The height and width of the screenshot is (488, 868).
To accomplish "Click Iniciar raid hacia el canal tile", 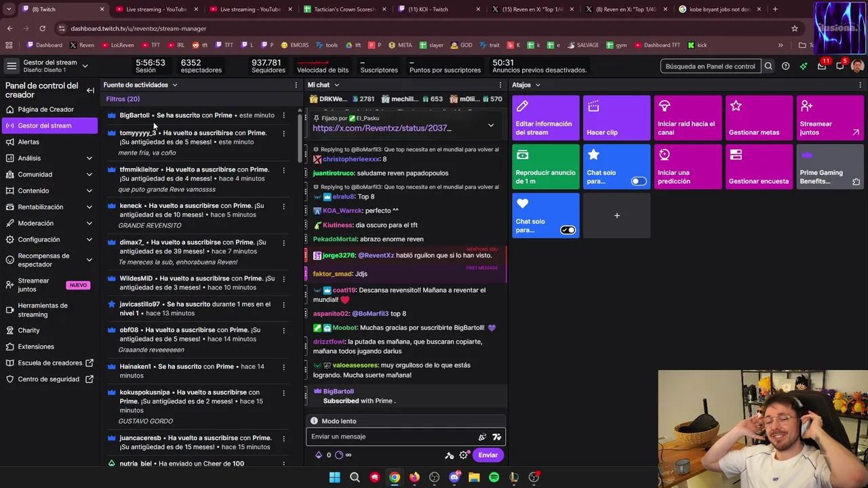I will 688,118.
